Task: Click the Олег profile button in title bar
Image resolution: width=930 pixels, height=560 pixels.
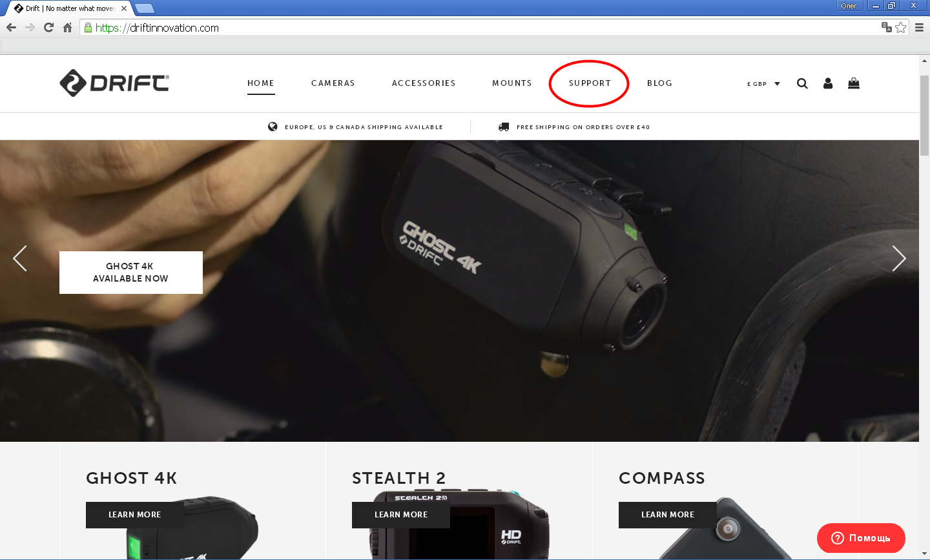Action: (849, 6)
